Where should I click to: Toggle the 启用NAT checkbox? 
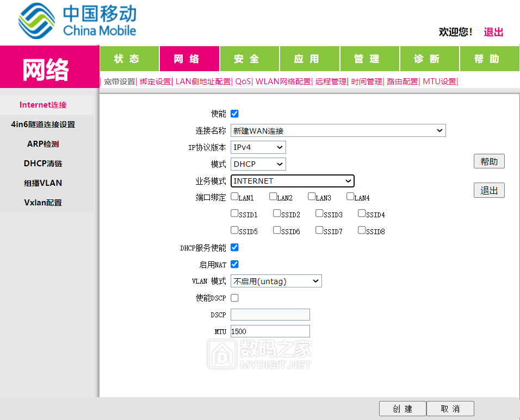point(234,264)
